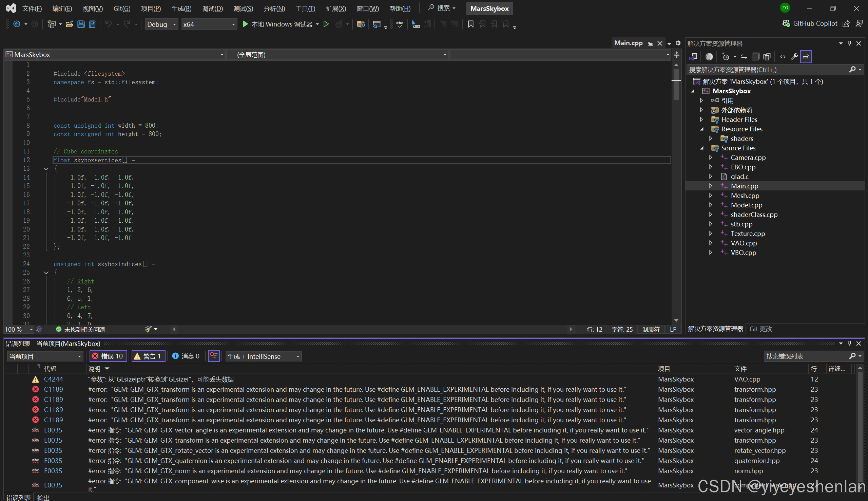
Task: Open the Visual Studio search box
Action: (441, 7)
